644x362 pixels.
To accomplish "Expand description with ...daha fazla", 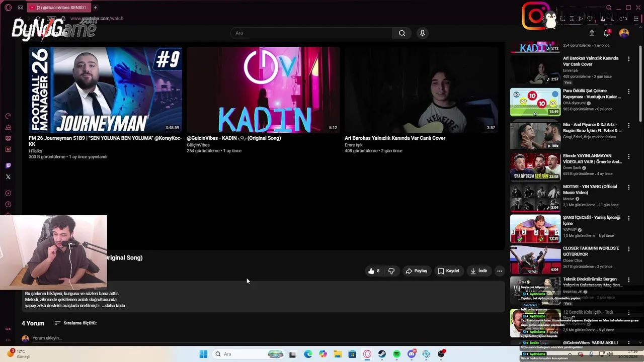I will [113, 306].
